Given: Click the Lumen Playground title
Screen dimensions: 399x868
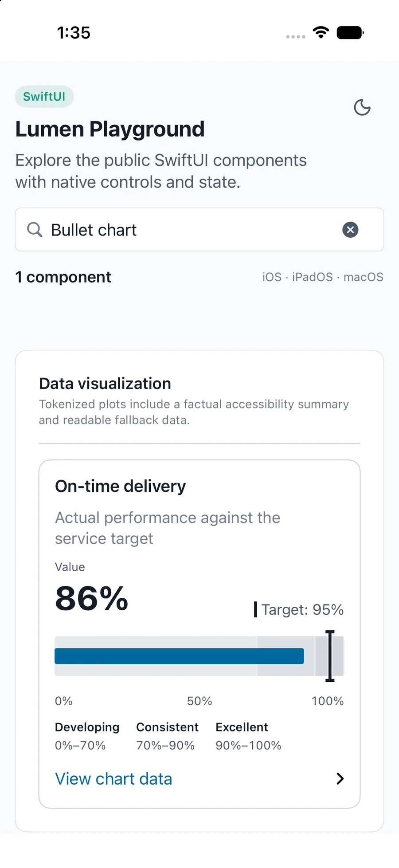Looking at the screenshot, I should point(110,129).
